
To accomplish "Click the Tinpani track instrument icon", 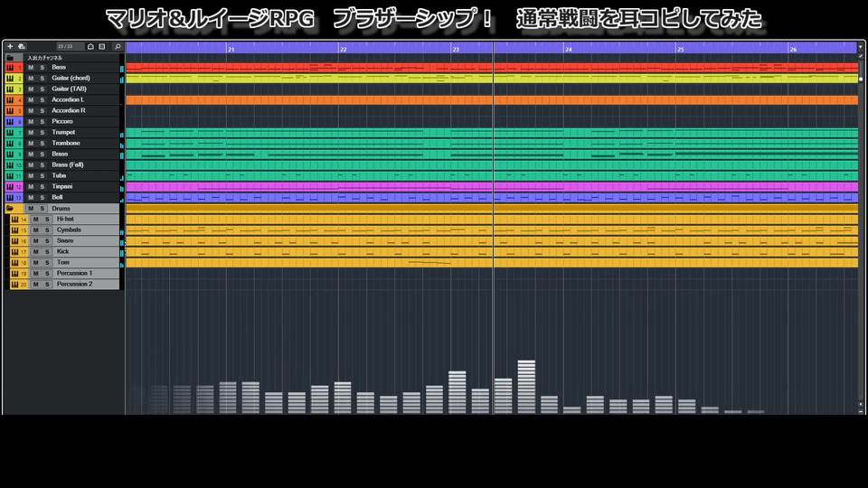I will (x=10, y=186).
